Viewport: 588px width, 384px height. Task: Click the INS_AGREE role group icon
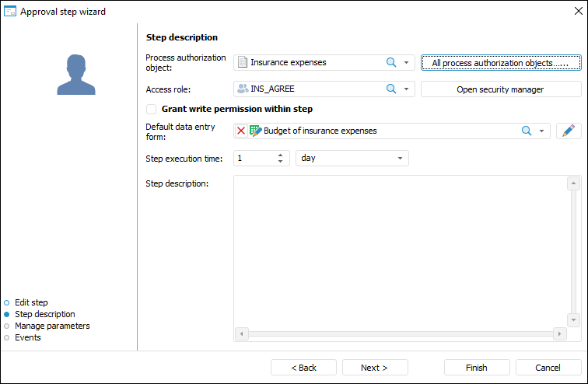click(x=243, y=89)
